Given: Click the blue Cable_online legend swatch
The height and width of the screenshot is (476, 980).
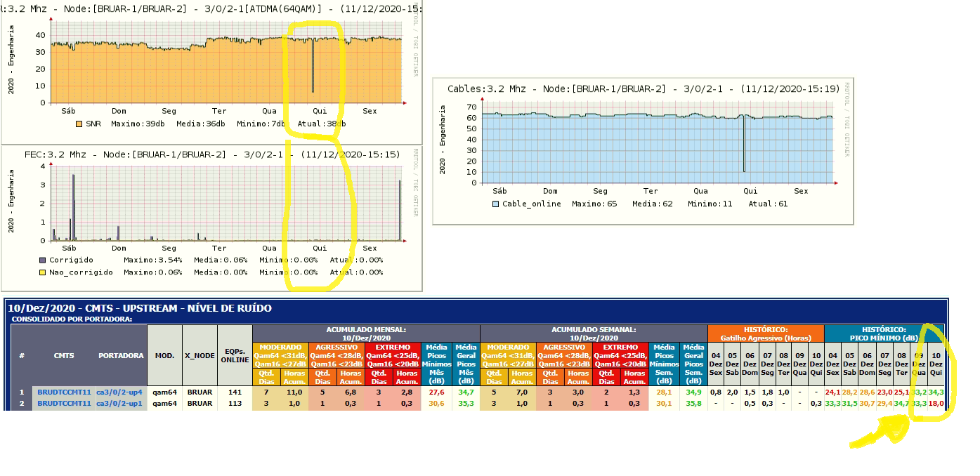Looking at the screenshot, I should 496,204.
